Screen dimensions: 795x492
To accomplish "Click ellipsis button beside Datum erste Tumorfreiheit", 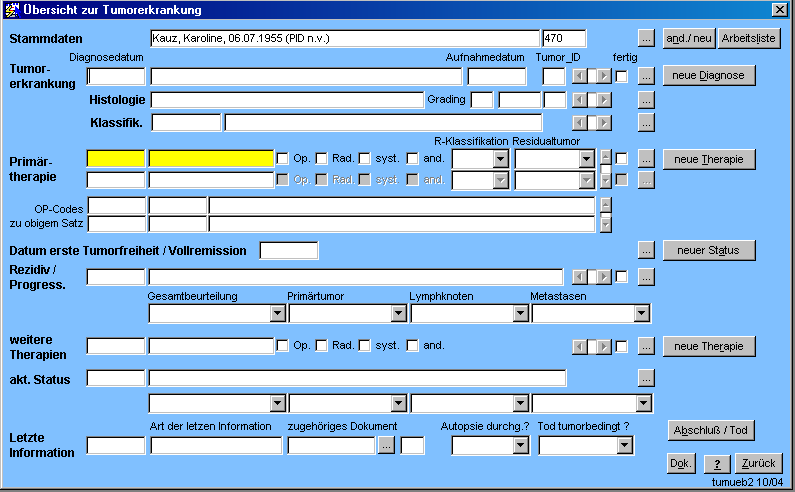I will [x=646, y=250].
